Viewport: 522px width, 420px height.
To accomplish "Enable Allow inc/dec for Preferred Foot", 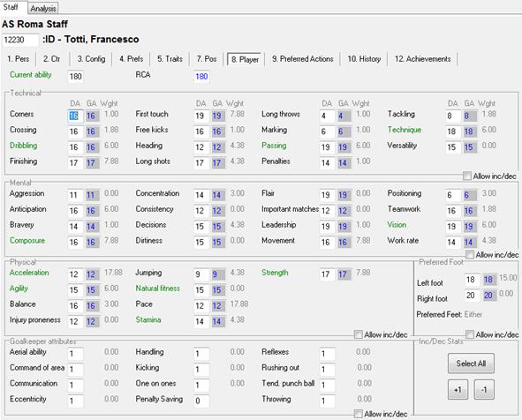I will (x=470, y=334).
